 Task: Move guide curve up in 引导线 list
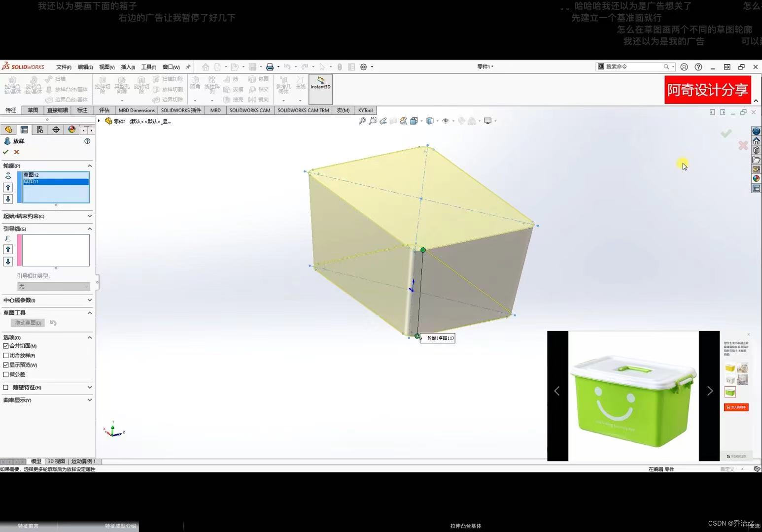[8, 249]
